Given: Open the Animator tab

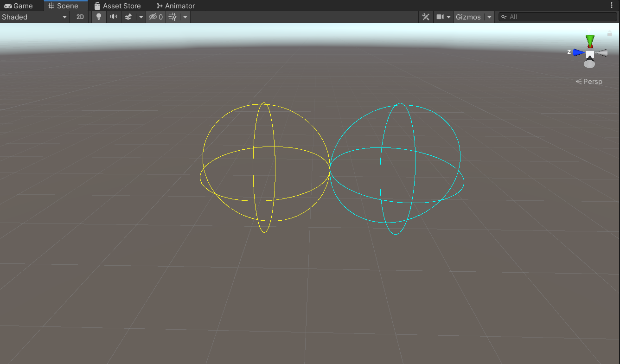Looking at the screenshot, I should (x=176, y=6).
